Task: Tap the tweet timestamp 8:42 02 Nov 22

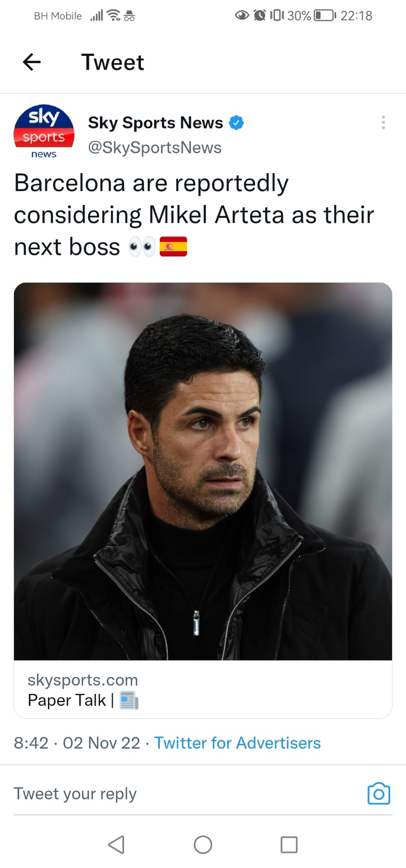Action: coord(77,743)
